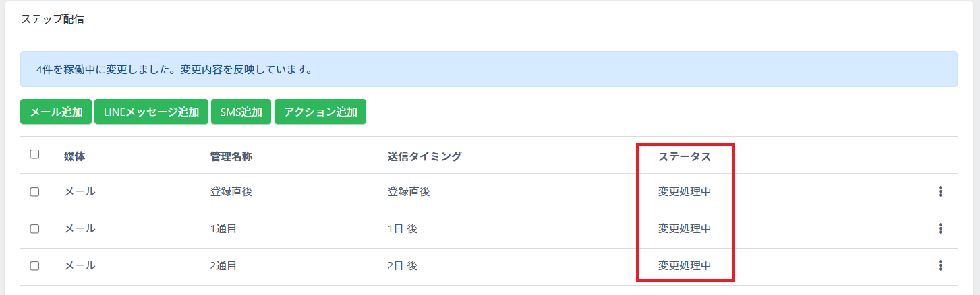Click the 媒体 column header
The height and width of the screenshot is (295, 980).
pyautogui.click(x=74, y=156)
